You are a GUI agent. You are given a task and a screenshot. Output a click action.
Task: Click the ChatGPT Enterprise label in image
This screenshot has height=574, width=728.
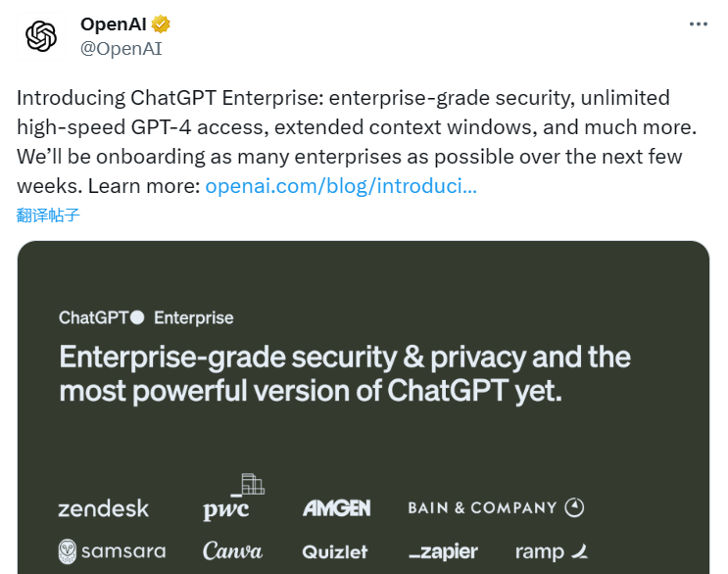(146, 317)
